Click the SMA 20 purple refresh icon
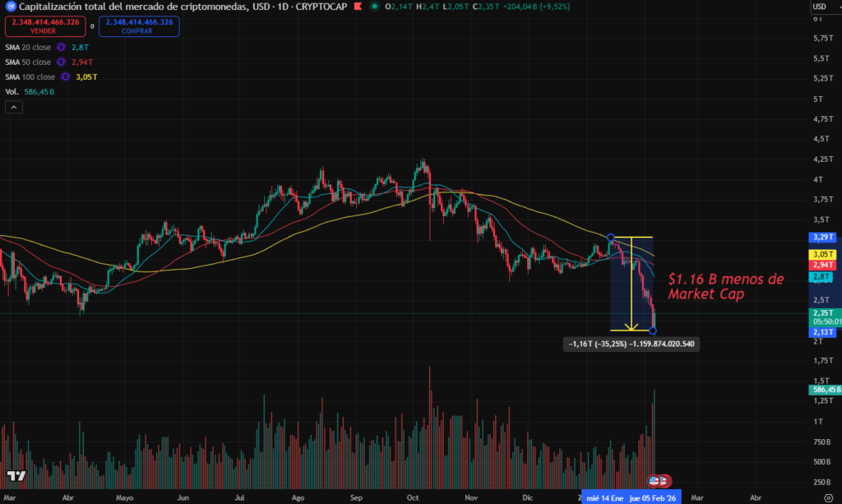842x504 pixels. (x=61, y=47)
